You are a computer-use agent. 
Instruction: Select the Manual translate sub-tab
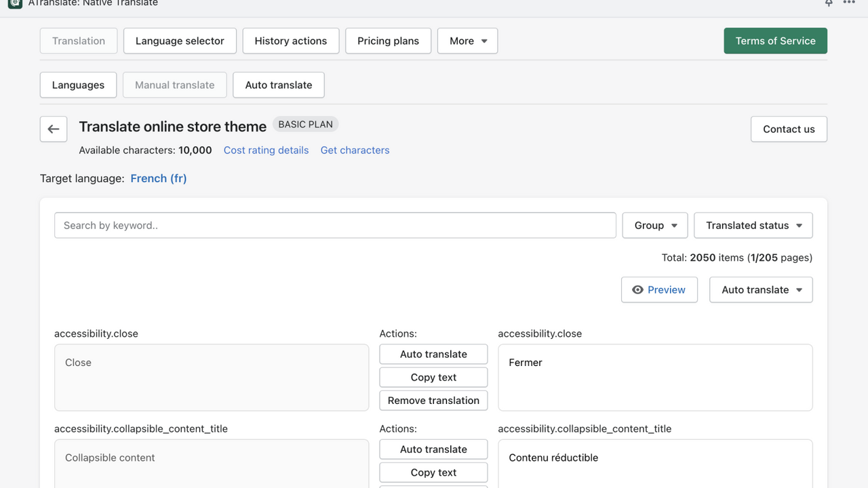click(x=175, y=85)
